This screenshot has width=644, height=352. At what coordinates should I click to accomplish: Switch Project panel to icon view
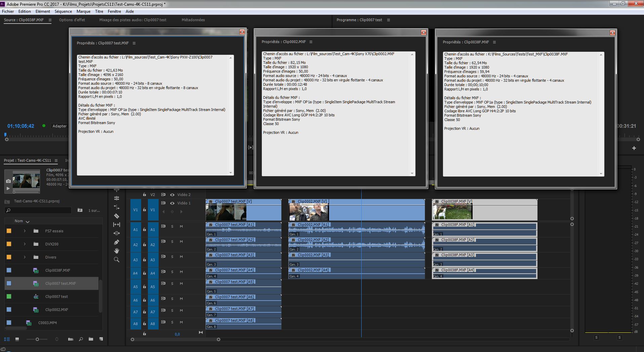pyautogui.click(x=17, y=339)
